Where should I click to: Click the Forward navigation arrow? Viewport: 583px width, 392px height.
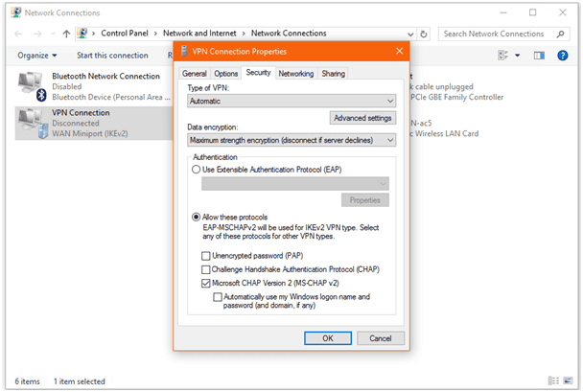click(37, 34)
